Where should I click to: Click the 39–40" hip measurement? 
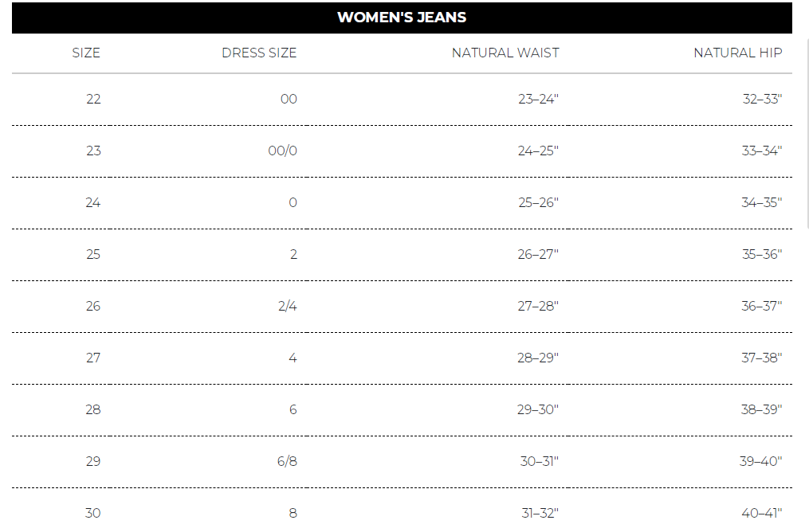[762, 462]
